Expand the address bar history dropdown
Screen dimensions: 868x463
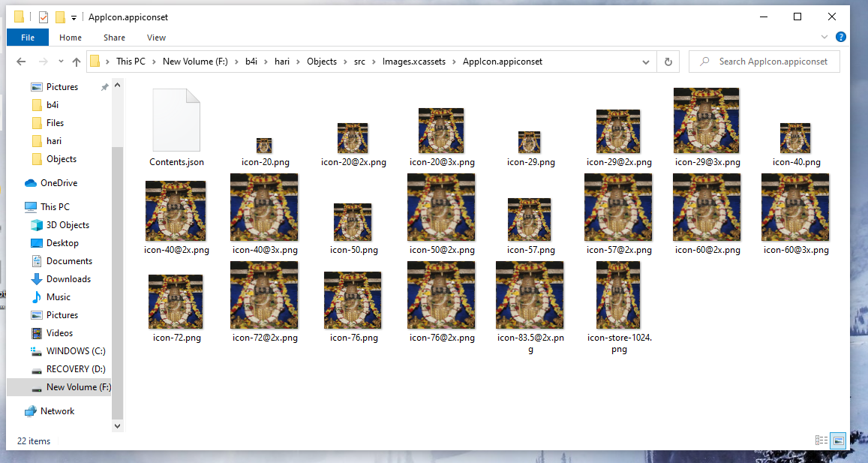(645, 62)
